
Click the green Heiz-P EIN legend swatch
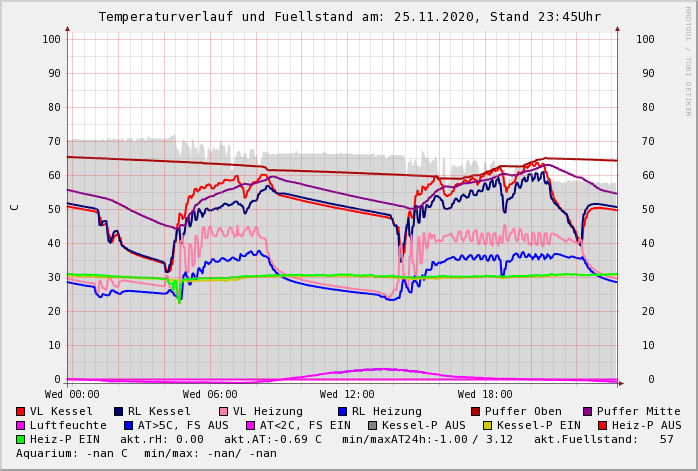point(21,440)
